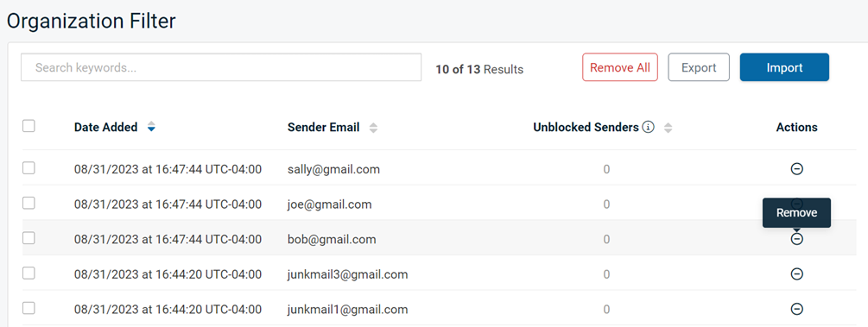Check the box for joe@gmail.com
This screenshot has height=327, width=868.
[x=29, y=203]
